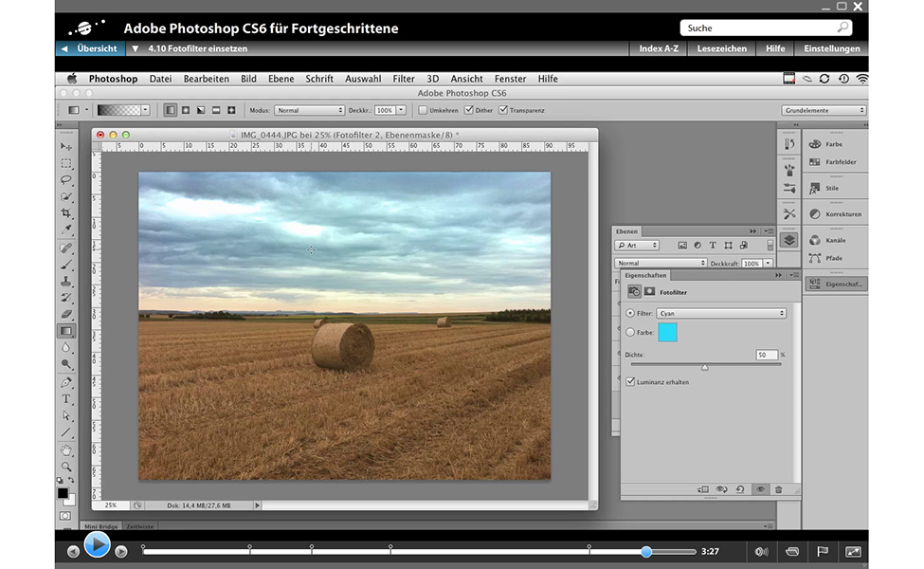Screen dimensions: 924x569
Task: Expand the Grundelemente workspace dropdown
Action: pos(824,110)
